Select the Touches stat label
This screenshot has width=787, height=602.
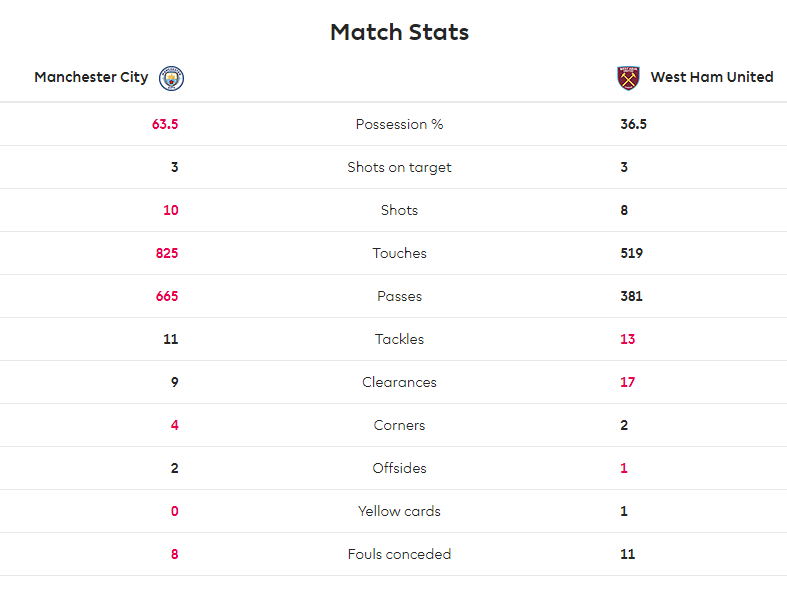tap(400, 253)
